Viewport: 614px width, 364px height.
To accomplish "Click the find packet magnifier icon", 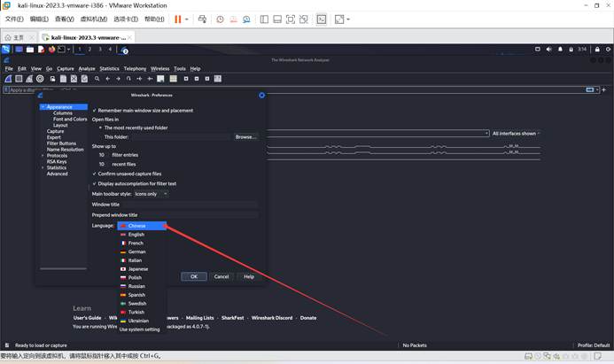I will click(97, 79).
